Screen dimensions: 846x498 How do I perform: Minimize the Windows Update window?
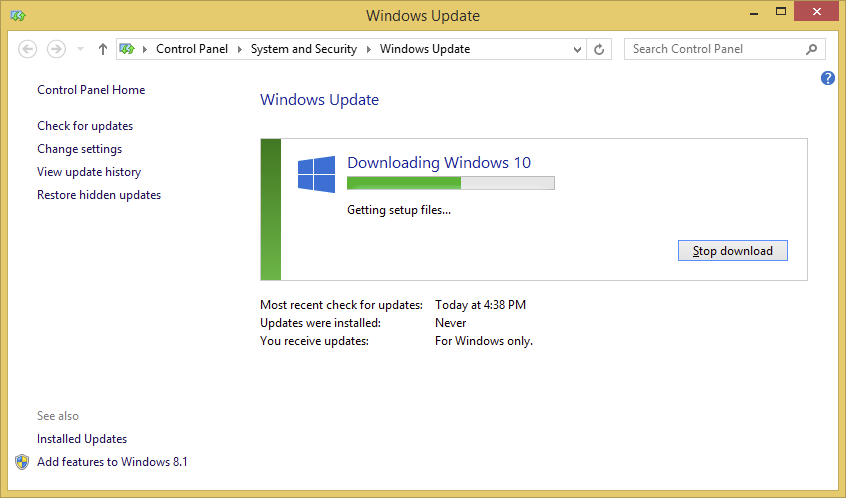pos(754,12)
